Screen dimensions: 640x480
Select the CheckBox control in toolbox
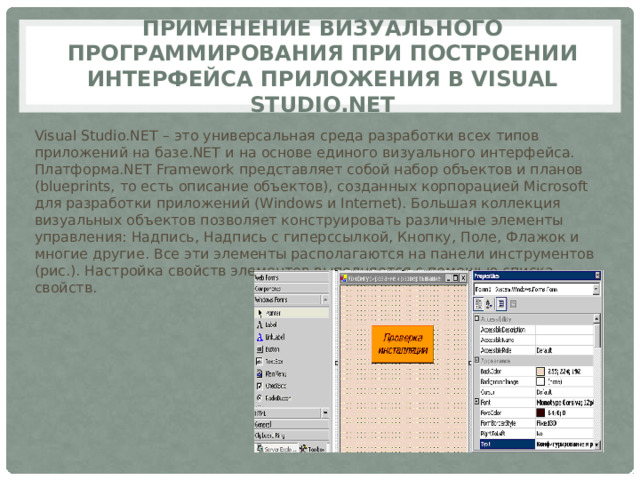pos(291,386)
